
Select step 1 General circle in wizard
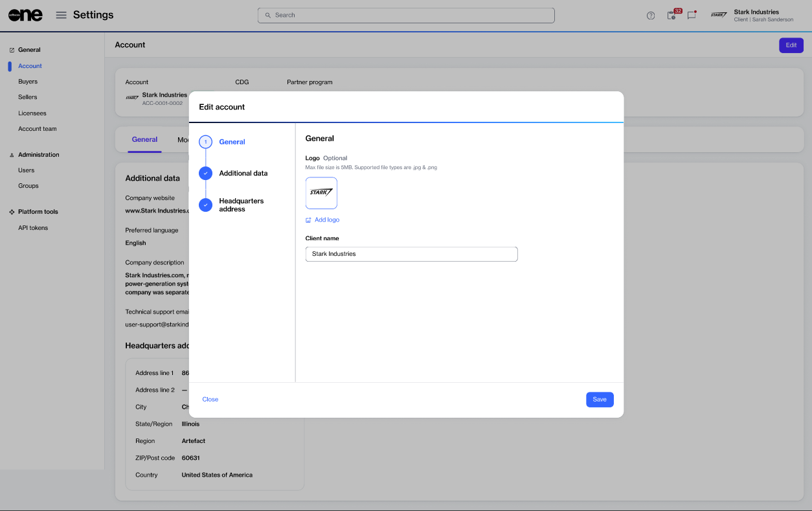(x=205, y=142)
